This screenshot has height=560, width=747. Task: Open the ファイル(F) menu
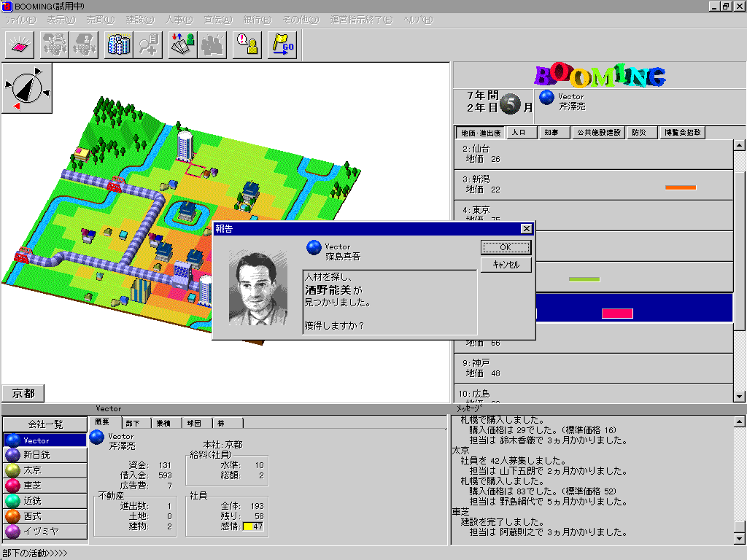point(20,20)
